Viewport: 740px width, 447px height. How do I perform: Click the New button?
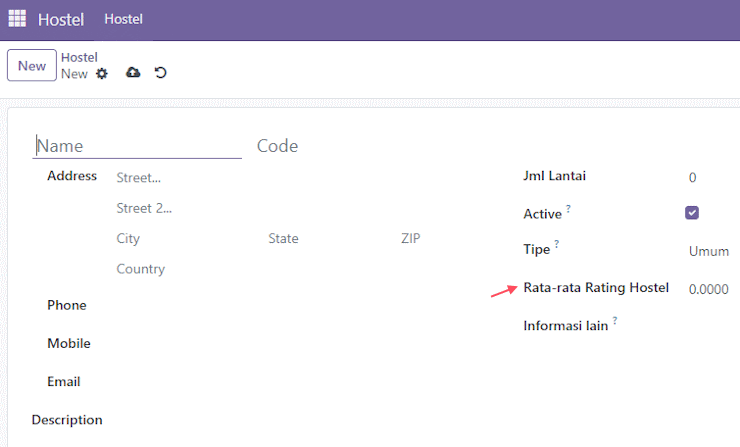pyautogui.click(x=32, y=66)
